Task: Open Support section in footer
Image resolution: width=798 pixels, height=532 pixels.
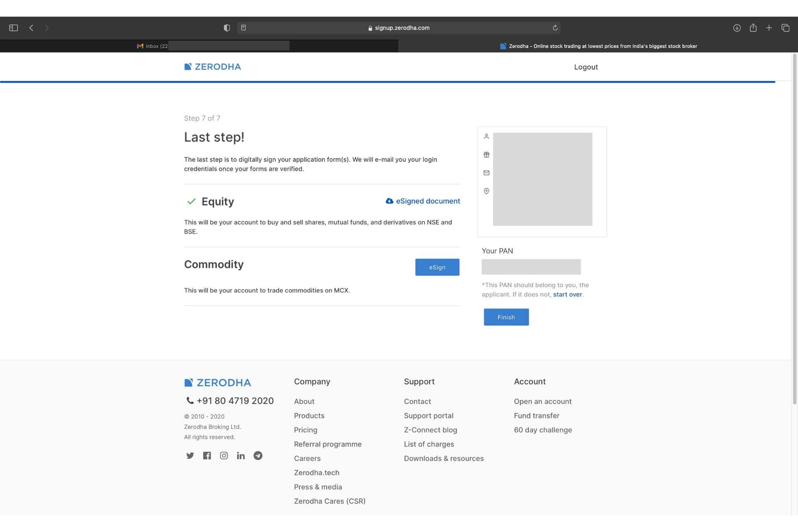Action: [419, 381]
